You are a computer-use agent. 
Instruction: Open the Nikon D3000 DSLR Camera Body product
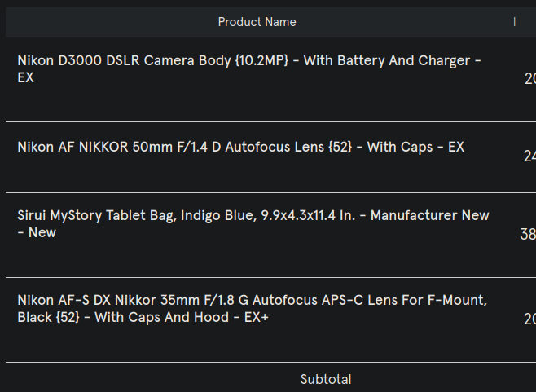(163, 61)
